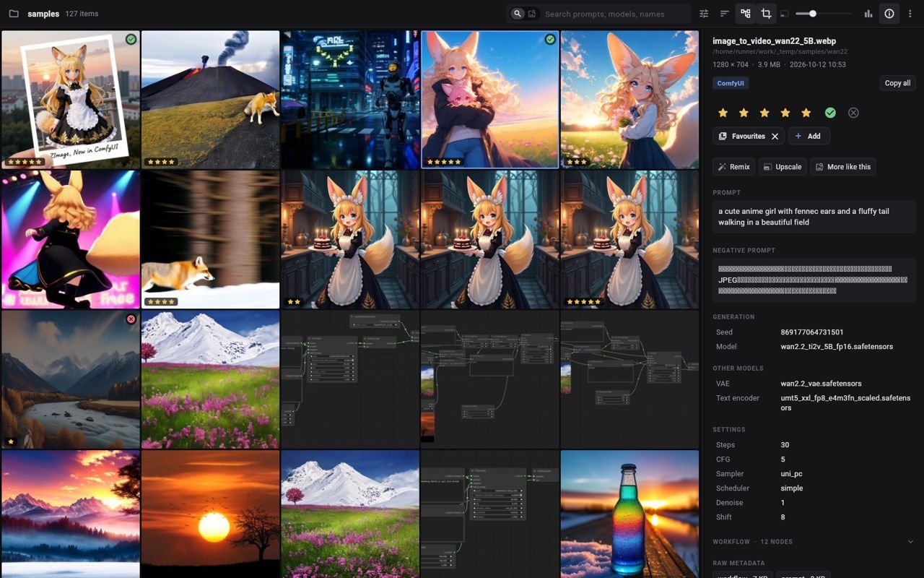Adjust the thumbnail size slider

823,14
